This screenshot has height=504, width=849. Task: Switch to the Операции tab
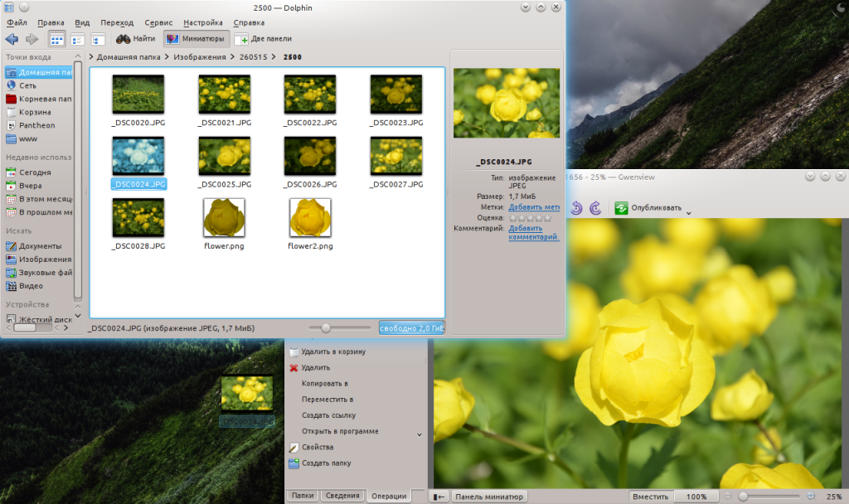(x=389, y=496)
